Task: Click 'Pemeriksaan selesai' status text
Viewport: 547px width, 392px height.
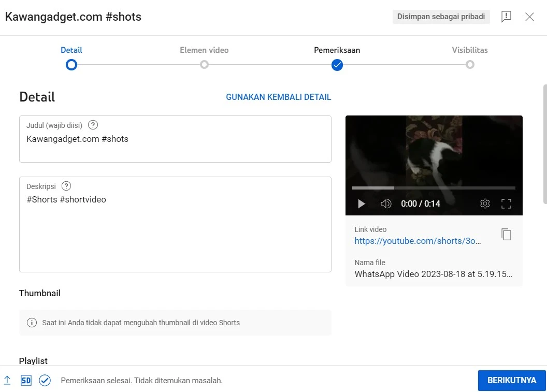Action: point(141,381)
